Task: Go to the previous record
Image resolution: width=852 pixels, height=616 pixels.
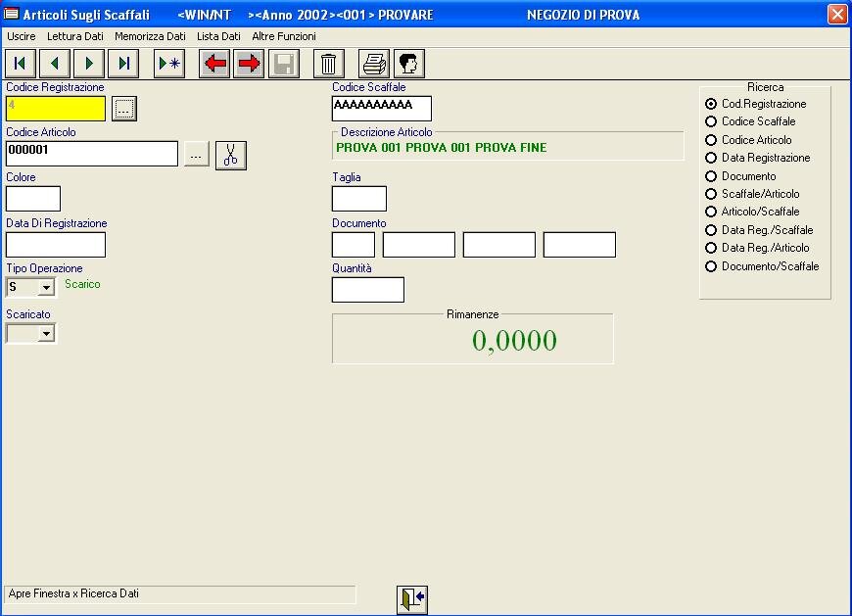Action: click(54, 64)
